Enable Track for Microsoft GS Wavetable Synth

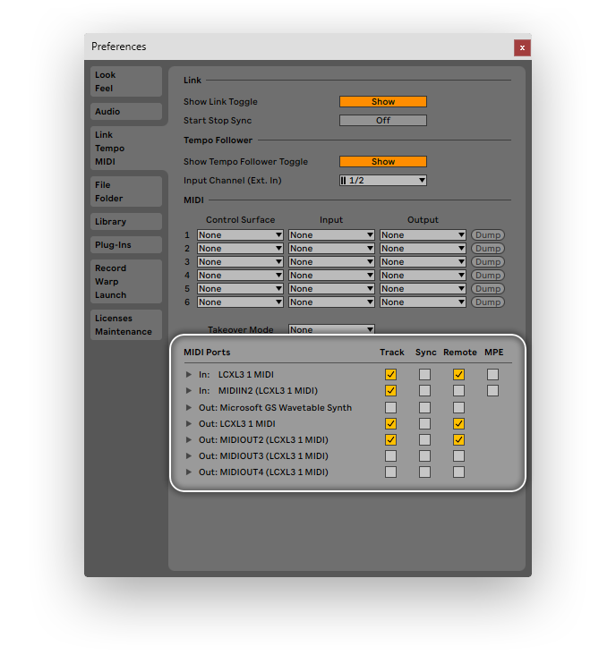pos(390,407)
